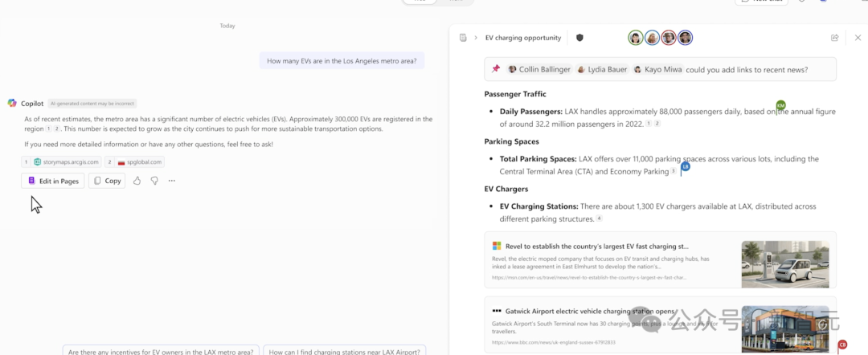Click the EV Chargers heading
The image size is (868, 355).
506,189
